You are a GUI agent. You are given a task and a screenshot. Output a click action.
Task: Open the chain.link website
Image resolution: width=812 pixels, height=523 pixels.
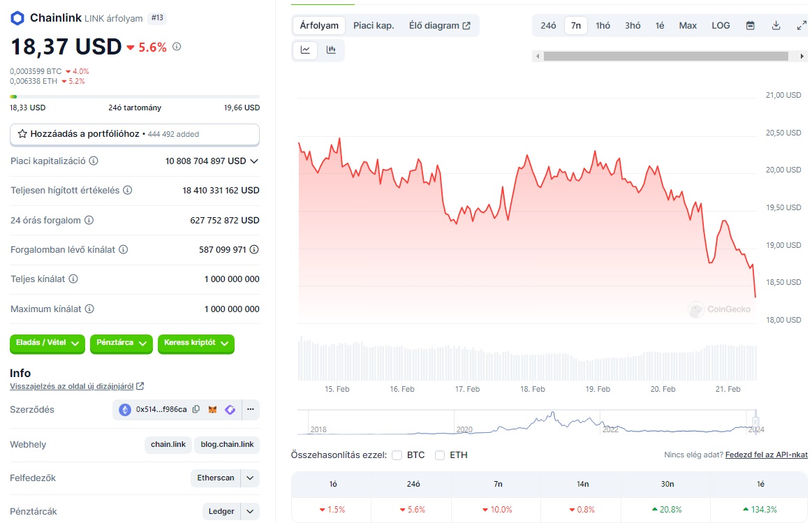pos(168,444)
